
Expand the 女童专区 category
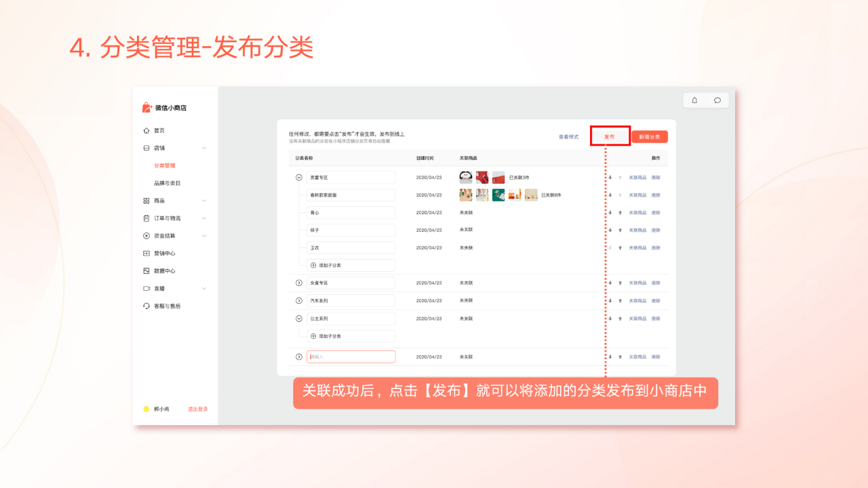tap(298, 283)
